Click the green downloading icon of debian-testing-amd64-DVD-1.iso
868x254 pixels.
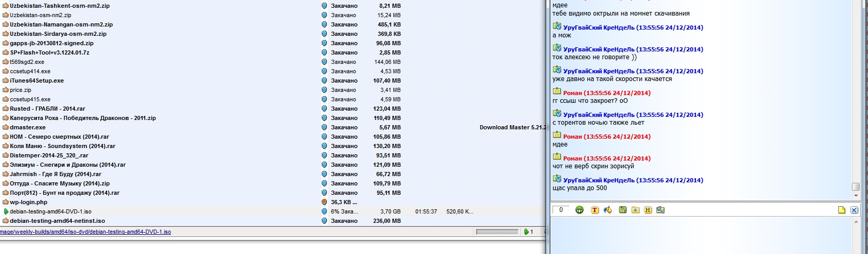[x=6, y=211]
